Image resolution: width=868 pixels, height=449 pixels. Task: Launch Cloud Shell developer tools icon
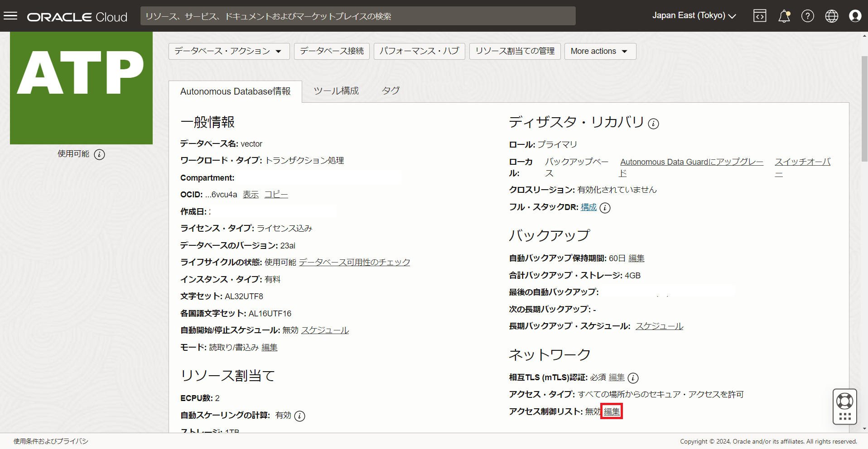[760, 16]
